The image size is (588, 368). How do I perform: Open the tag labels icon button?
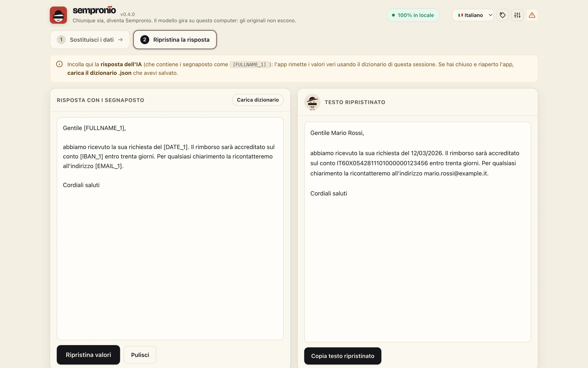click(502, 15)
